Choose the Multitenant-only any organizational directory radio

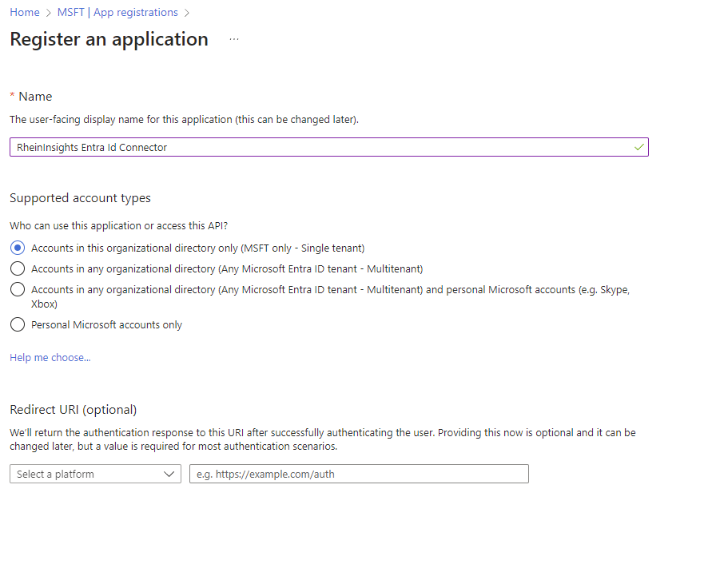tap(18, 269)
